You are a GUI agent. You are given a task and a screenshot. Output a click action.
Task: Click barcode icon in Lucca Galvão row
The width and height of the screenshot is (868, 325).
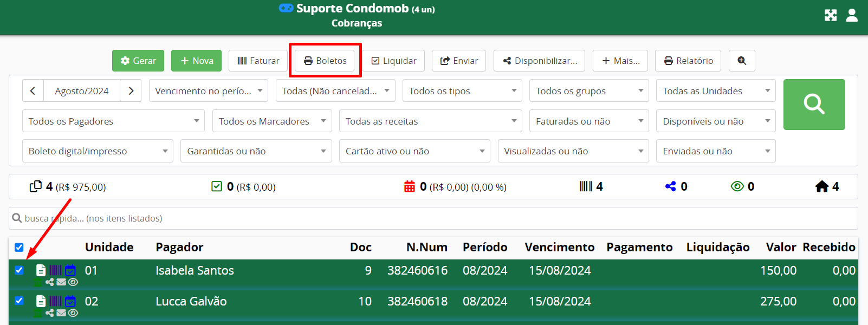point(55,301)
